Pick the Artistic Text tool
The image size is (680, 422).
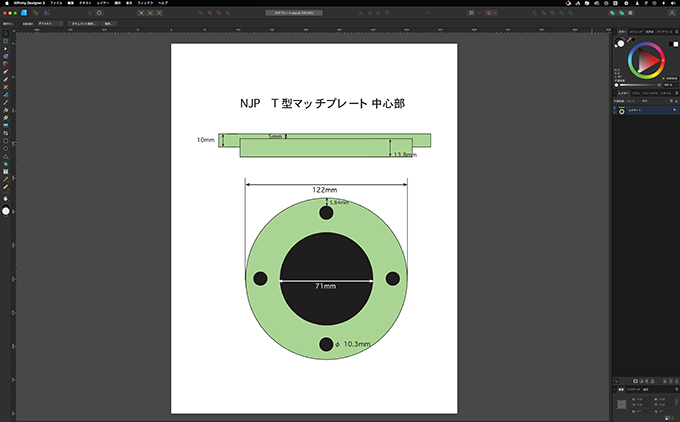click(x=5, y=172)
